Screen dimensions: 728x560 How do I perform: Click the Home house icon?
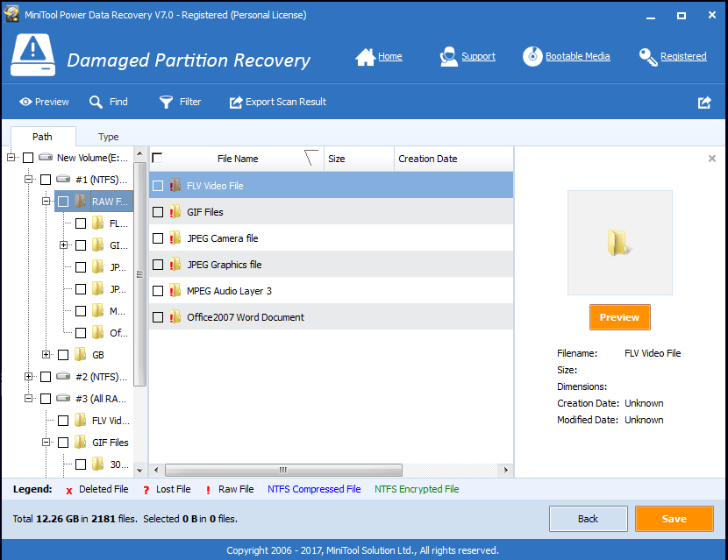pyautogui.click(x=365, y=57)
